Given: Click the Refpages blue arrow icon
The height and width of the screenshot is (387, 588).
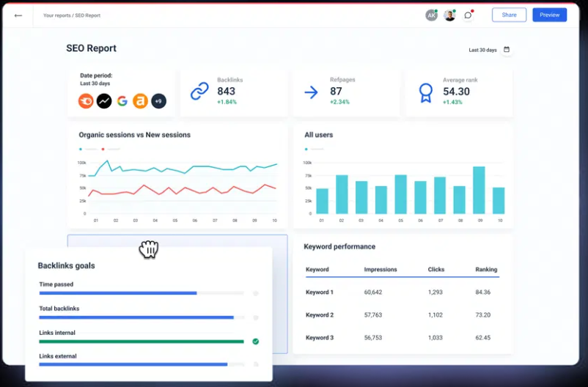Looking at the screenshot, I should point(311,92).
